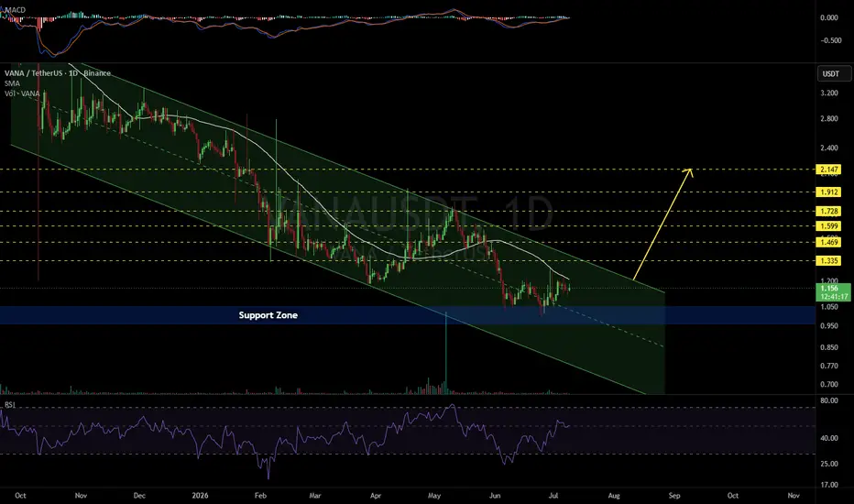Click the May marker on time axis

click(434, 495)
